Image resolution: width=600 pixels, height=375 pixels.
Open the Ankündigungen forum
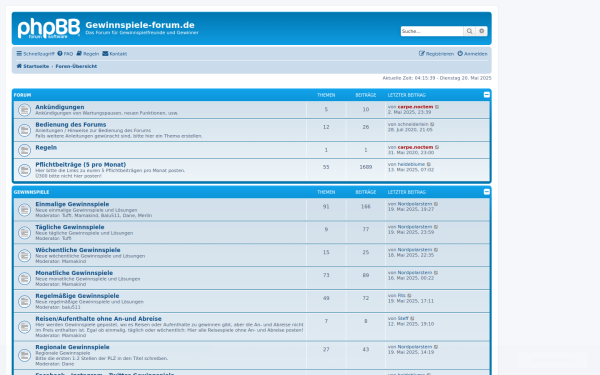[60, 107]
